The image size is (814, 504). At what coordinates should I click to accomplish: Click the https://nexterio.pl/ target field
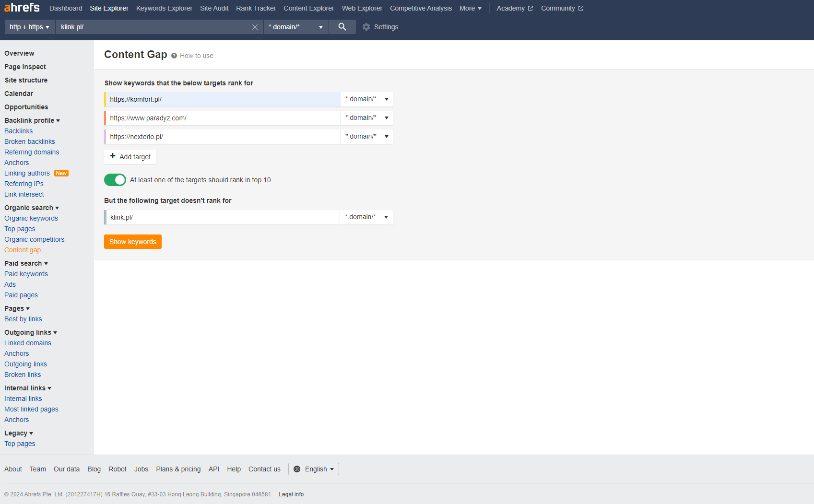coord(223,137)
